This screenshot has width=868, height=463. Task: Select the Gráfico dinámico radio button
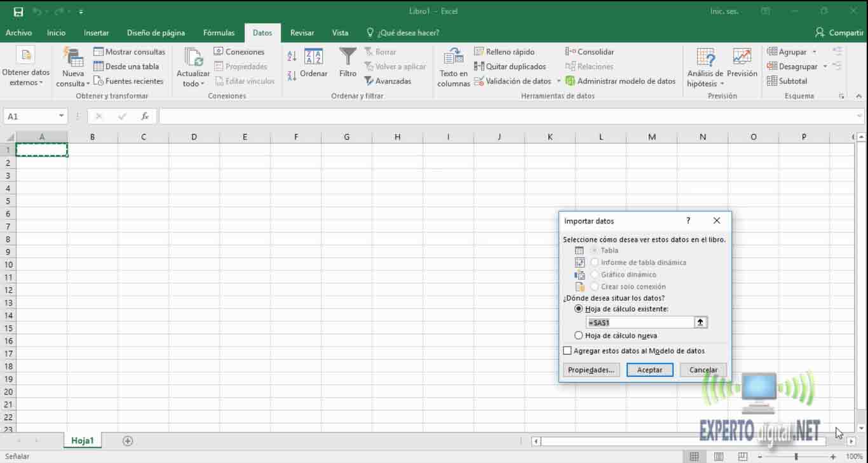pyautogui.click(x=596, y=274)
